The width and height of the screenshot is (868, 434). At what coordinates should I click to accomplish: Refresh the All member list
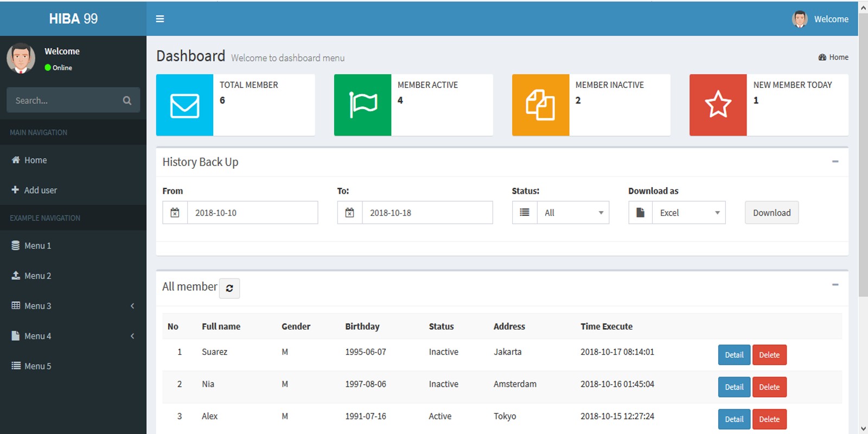coord(229,288)
